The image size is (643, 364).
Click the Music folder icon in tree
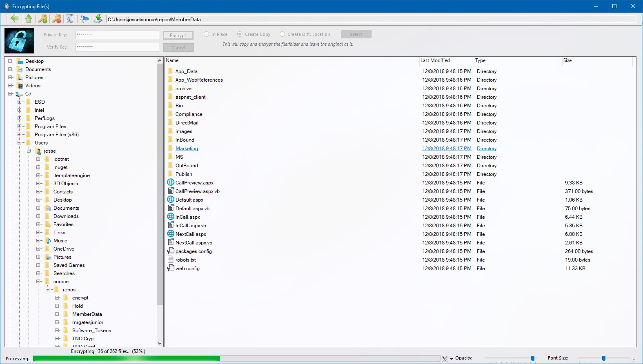48,241
